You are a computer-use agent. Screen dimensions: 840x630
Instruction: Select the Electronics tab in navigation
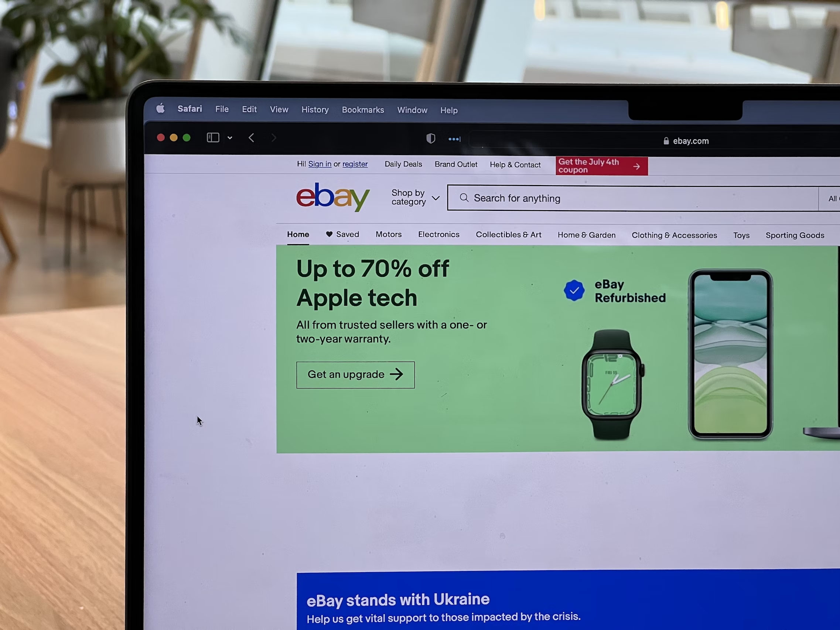click(x=439, y=235)
